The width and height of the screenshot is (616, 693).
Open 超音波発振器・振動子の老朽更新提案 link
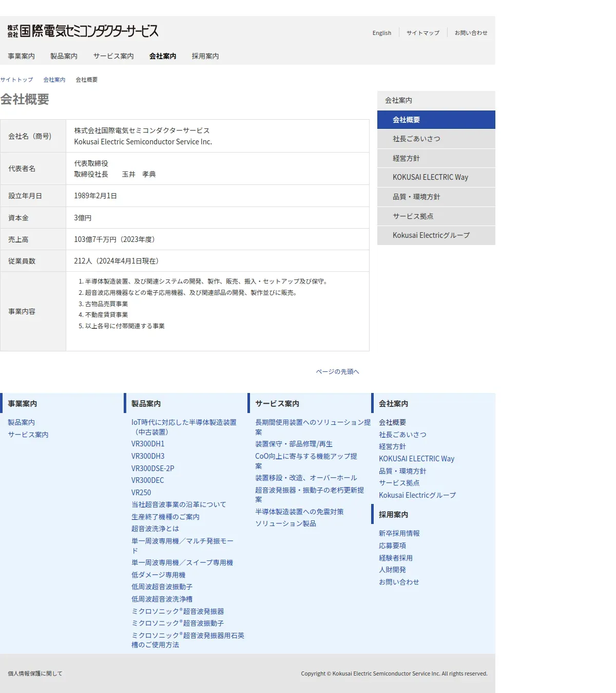point(310,495)
